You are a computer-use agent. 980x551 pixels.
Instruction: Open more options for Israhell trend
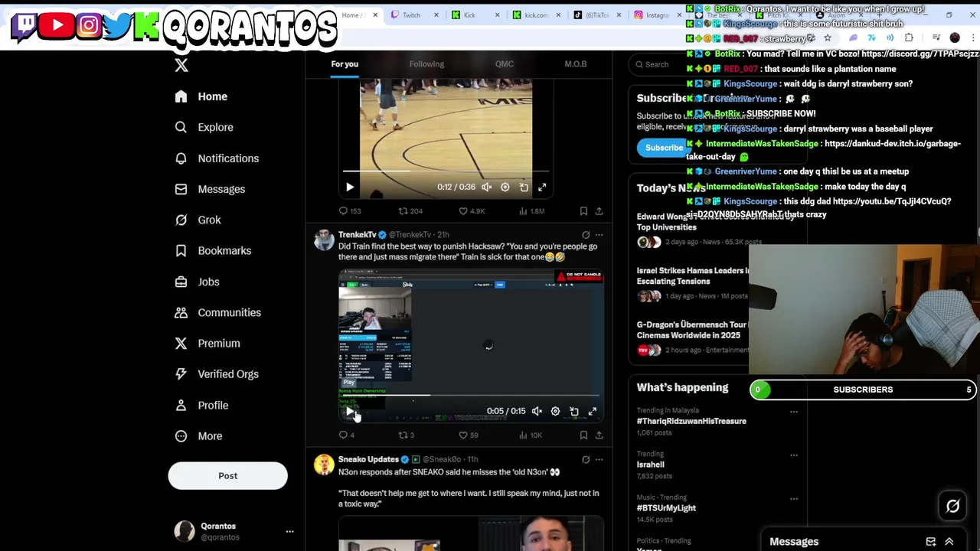[794, 455]
